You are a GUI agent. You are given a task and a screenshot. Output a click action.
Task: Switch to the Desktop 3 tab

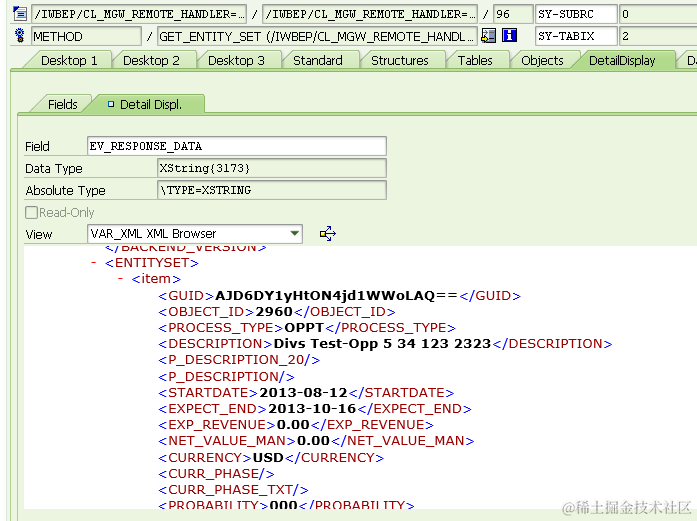tap(236, 60)
